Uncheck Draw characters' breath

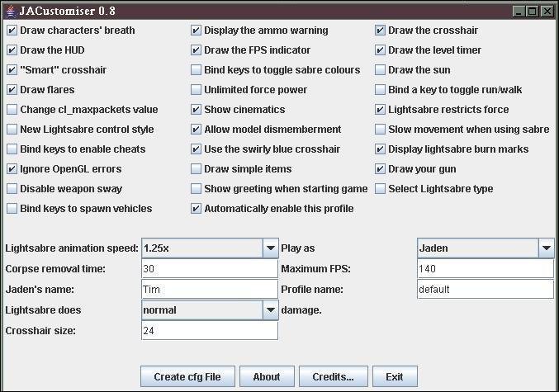pyautogui.click(x=12, y=31)
